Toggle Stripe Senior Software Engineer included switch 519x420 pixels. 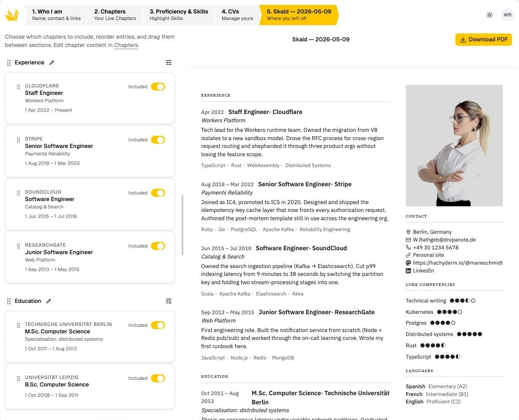pyautogui.click(x=158, y=140)
